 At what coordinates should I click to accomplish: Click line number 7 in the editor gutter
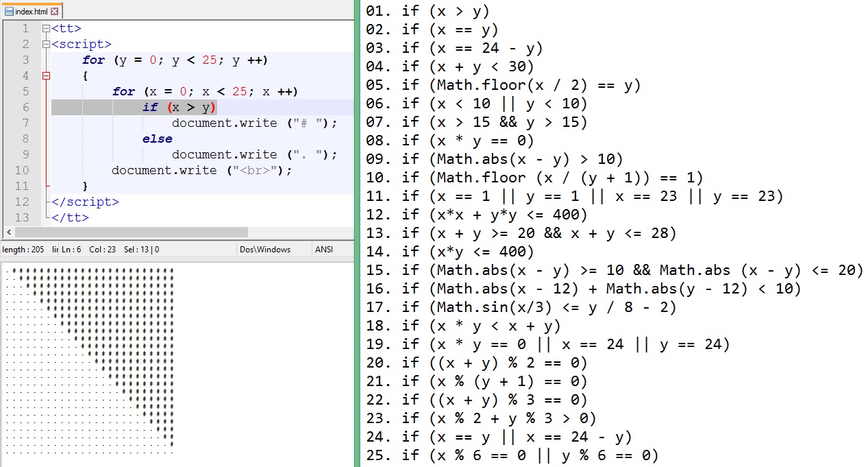coord(25,123)
